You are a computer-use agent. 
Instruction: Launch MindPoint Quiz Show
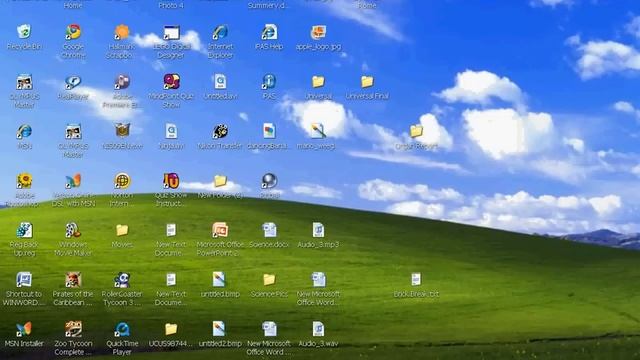coord(171,82)
